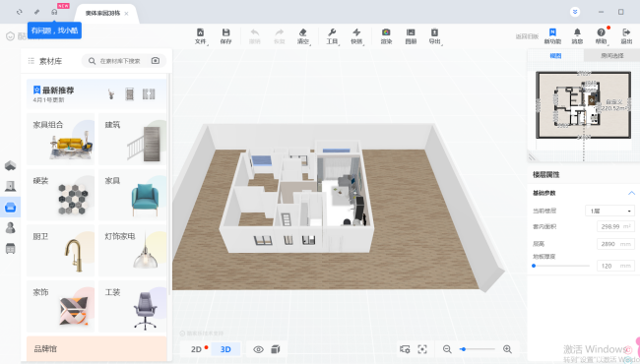The height and width of the screenshot is (364, 640).
Task: Click the refresh icon in title bar
Action: pos(19,12)
